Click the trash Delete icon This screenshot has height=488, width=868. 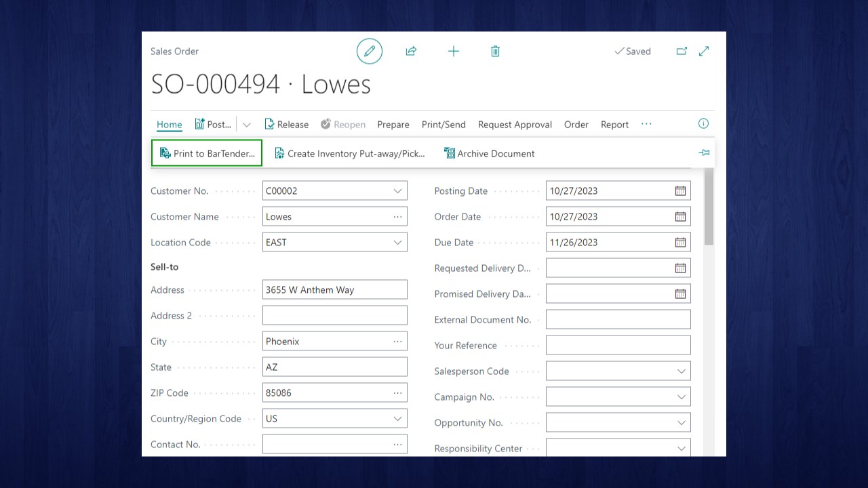click(496, 51)
